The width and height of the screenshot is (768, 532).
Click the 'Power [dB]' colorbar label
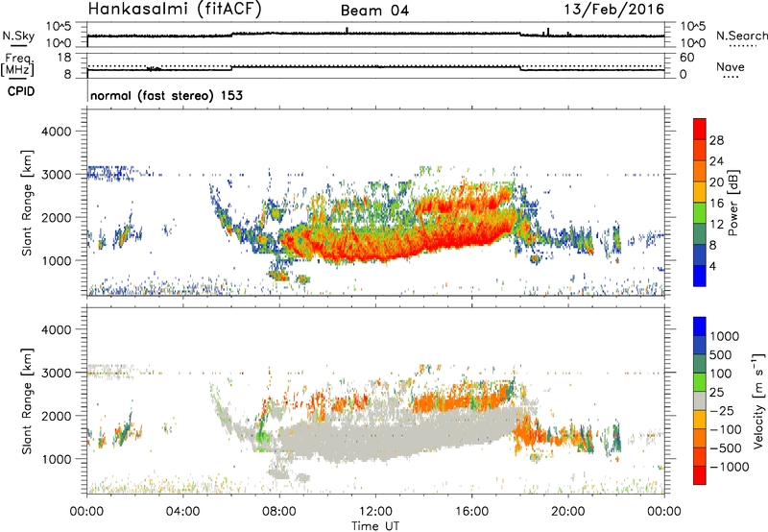tap(733, 203)
